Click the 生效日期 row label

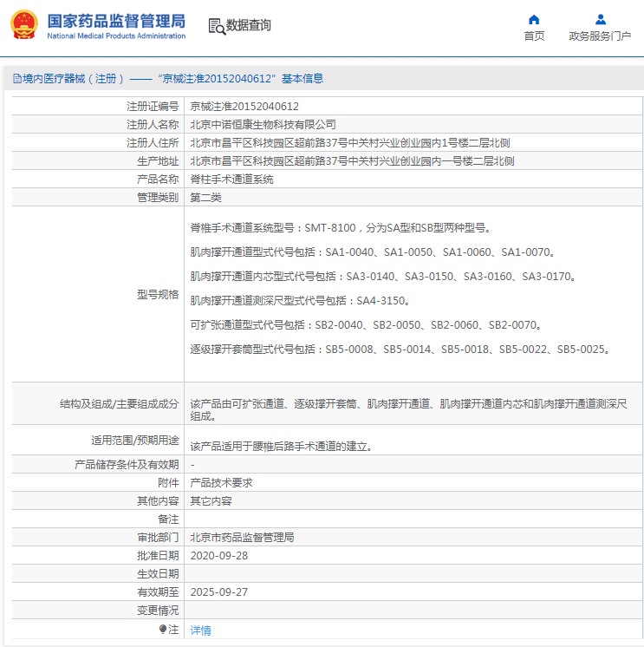point(158,574)
